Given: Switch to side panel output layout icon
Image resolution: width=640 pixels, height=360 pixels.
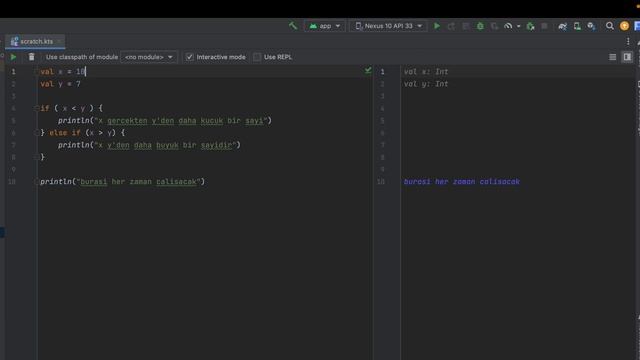Looking at the screenshot, I should 627,57.
